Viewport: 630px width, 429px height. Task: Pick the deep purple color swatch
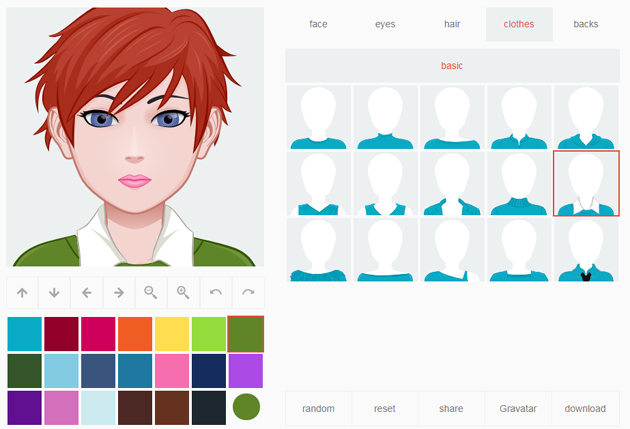25,408
